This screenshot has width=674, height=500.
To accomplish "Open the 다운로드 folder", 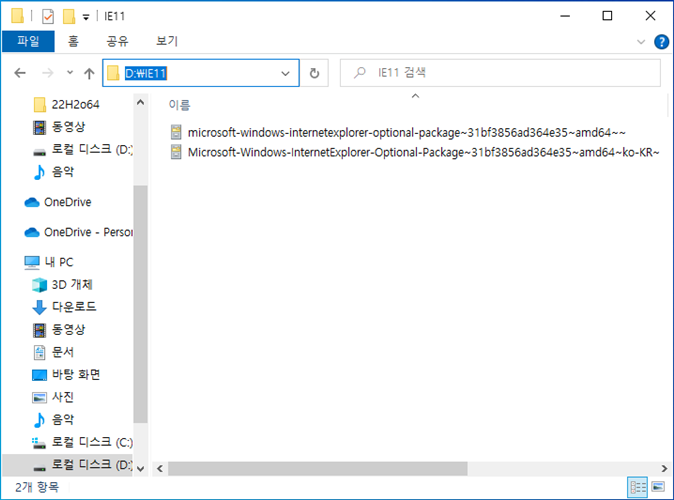I will [x=64, y=307].
